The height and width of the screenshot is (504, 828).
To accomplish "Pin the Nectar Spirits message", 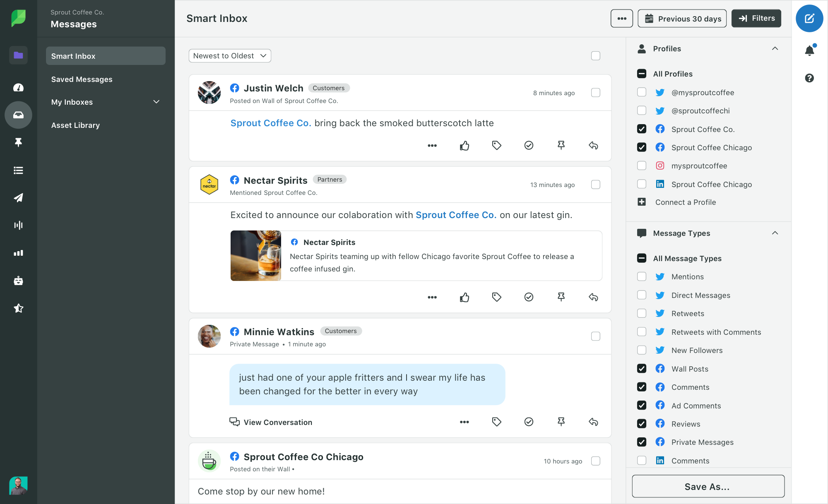I will 561,297.
